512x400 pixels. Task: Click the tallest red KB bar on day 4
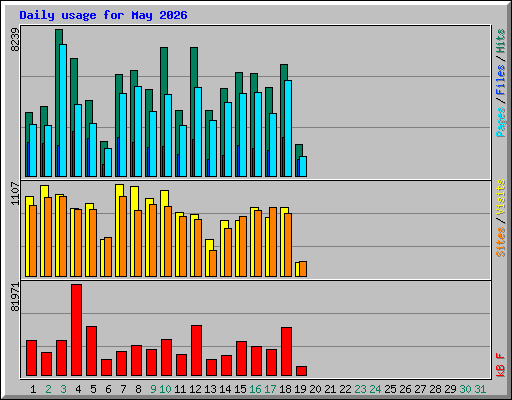tap(76, 330)
